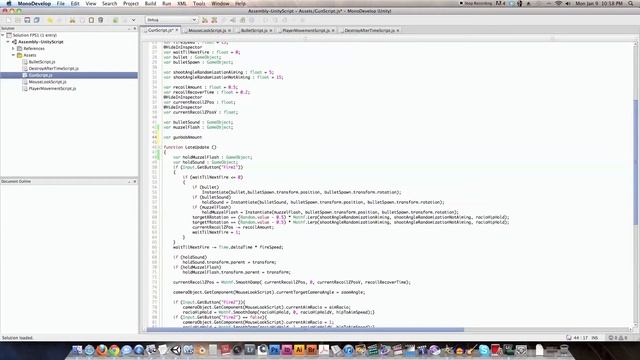
Task: Open the Project menu
Action: (131, 3)
